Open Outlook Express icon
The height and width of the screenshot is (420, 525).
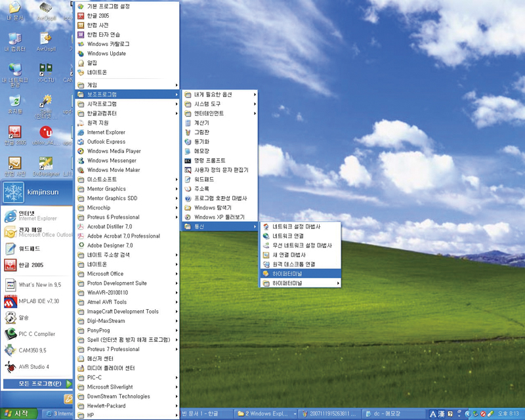click(x=81, y=142)
